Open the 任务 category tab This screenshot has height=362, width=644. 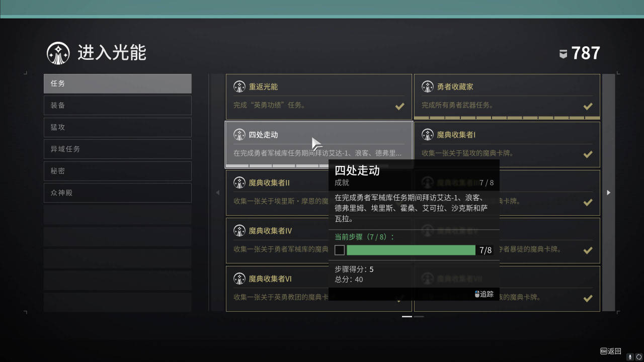118,83
